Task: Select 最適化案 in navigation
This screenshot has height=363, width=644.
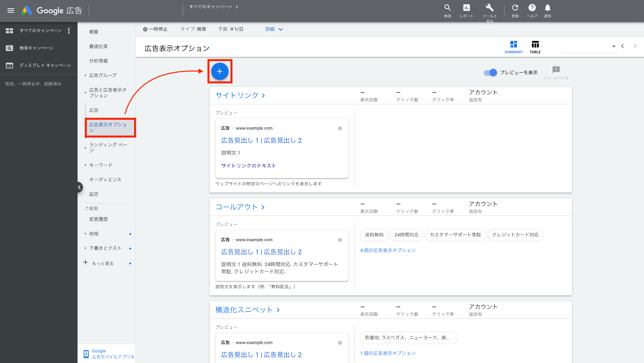Action: (x=98, y=46)
